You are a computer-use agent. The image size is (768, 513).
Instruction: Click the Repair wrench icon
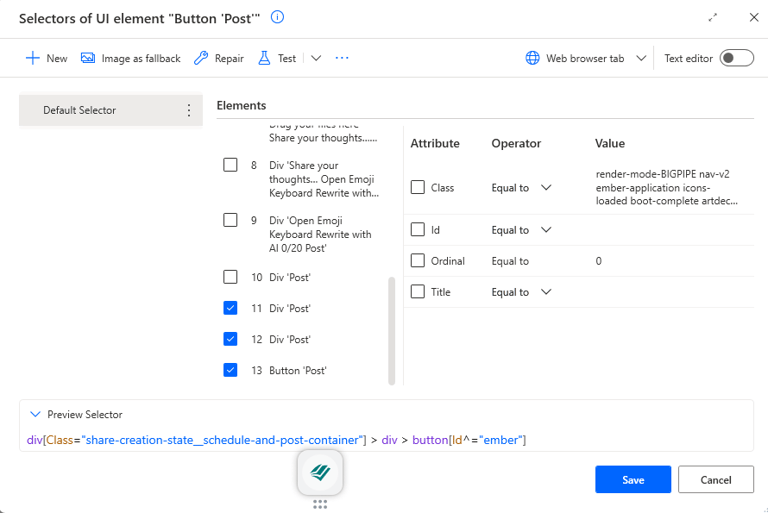click(x=201, y=58)
